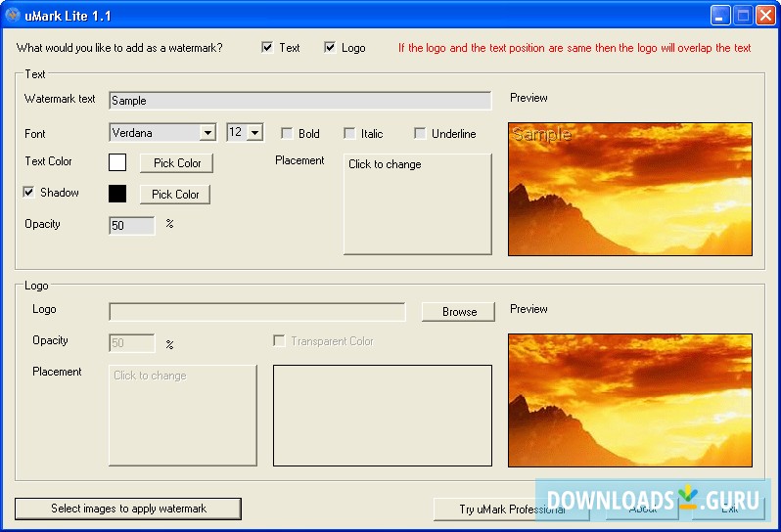Close the uMark Lite window
Viewport: 781px width, 532px height.
[x=765, y=16]
